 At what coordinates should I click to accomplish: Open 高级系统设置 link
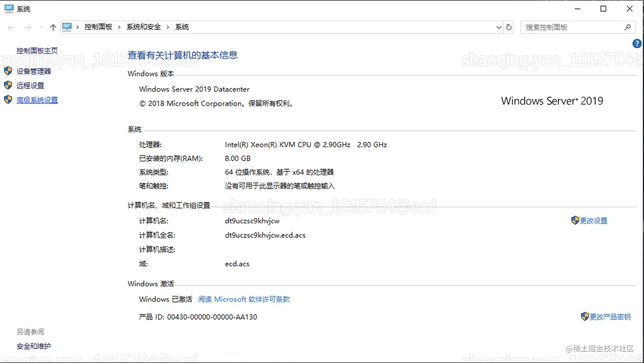pos(37,100)
